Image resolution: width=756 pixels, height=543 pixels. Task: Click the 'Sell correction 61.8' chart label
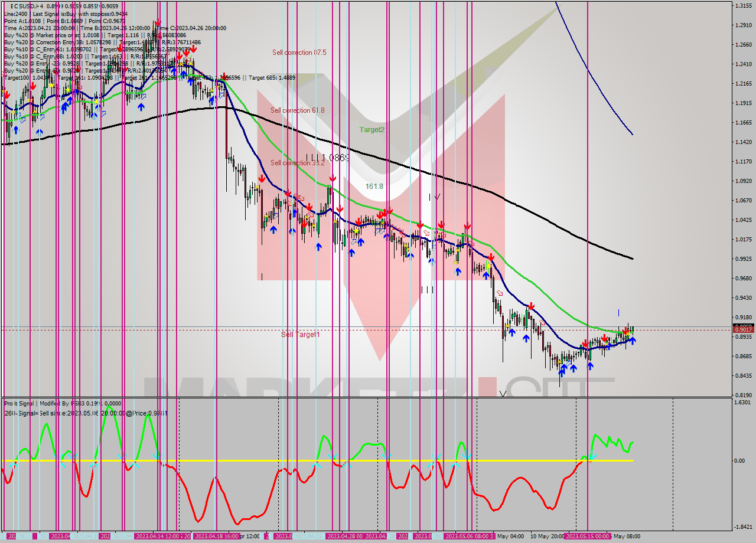(298, 110)
